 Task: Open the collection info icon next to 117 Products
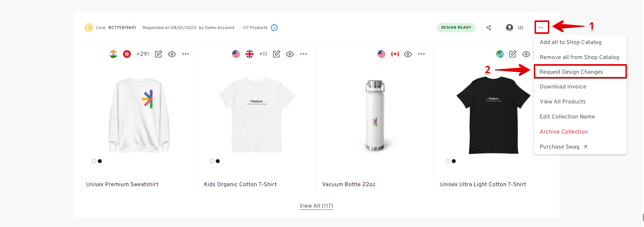coord(274,28)
